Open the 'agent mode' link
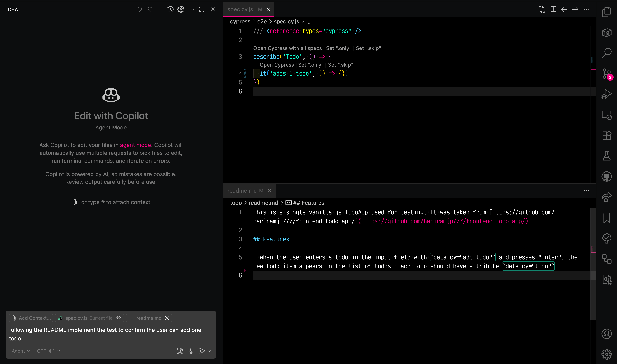 135,145
